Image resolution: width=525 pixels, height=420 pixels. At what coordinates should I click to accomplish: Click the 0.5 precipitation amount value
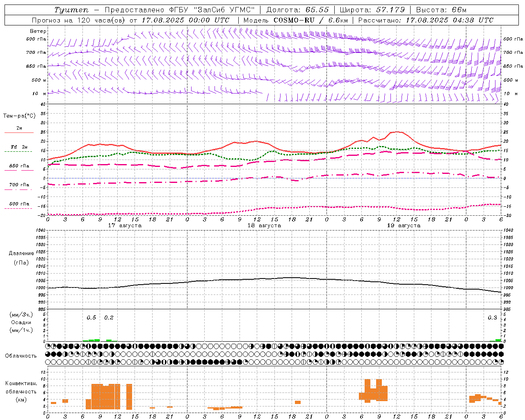(x=91, y=318)
